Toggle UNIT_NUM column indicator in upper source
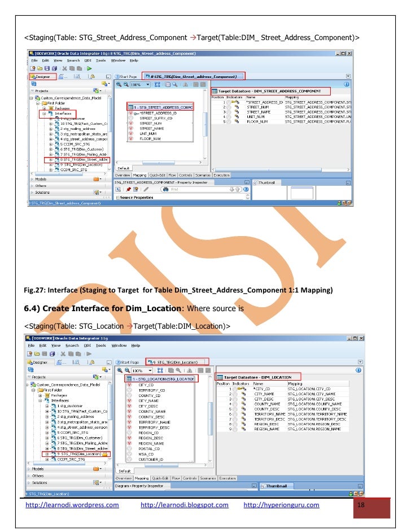411x532 pixels. pos(130,134)
